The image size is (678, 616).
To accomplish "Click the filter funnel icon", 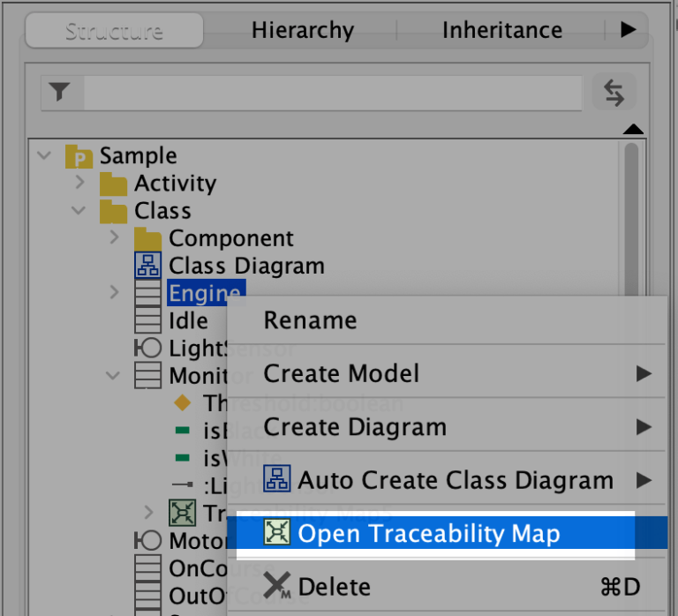I will (60, 92).
